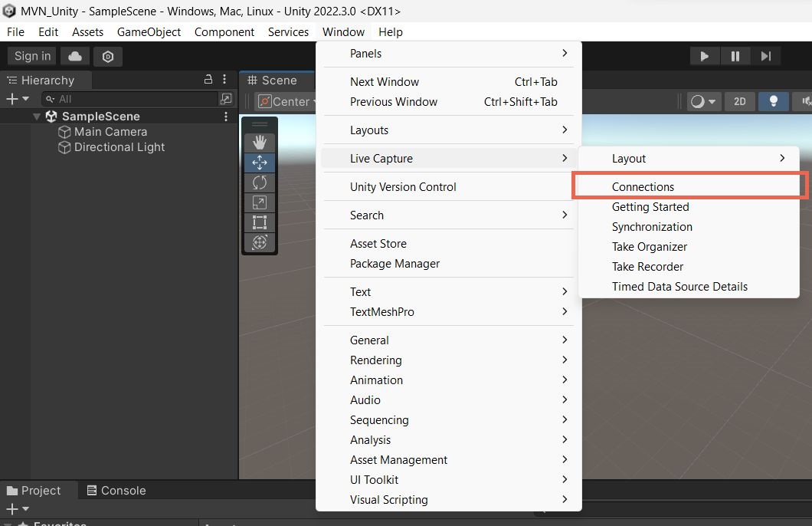Select the Hand view tool
Screen dimensions: 812x526
pos(259,142)
